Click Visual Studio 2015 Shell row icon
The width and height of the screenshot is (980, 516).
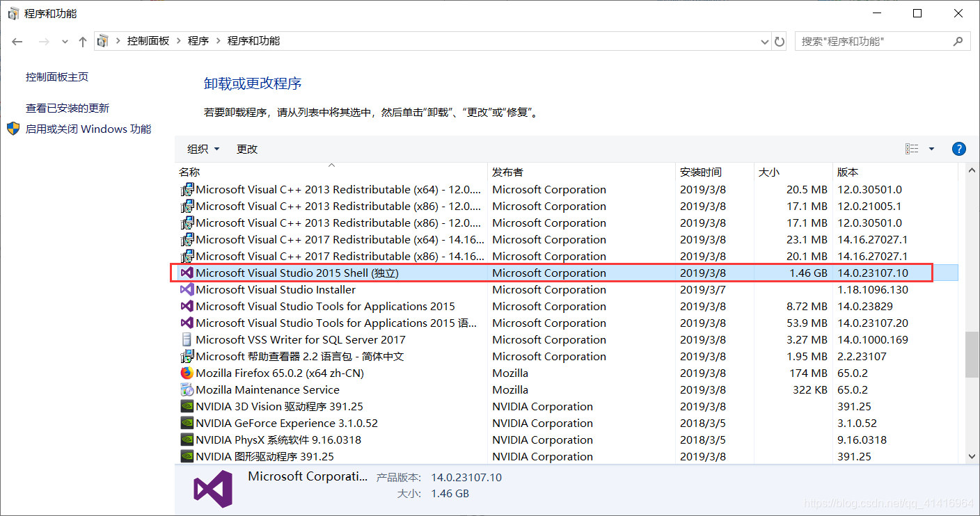pyautogui.click(x=187, y=273)
